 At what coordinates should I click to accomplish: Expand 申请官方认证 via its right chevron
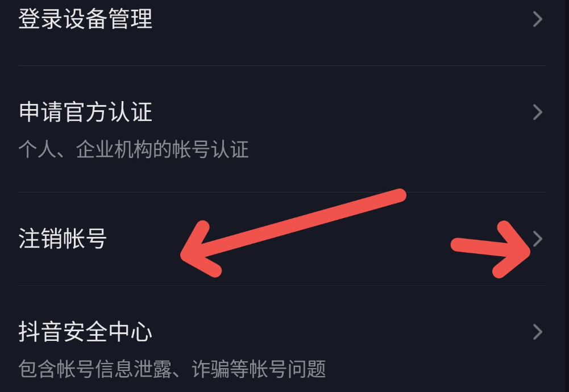537,112
